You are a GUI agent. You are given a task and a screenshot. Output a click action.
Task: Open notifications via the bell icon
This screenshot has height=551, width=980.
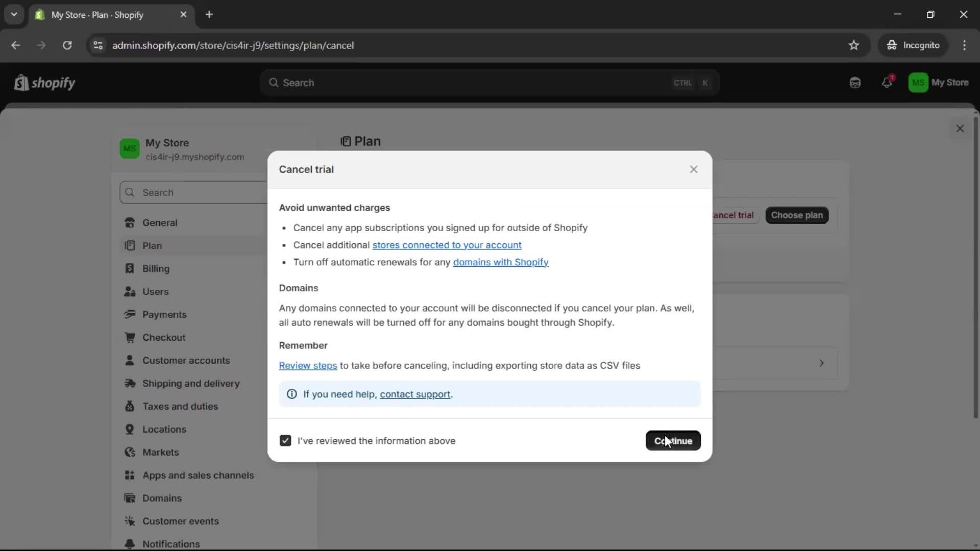tap(887, 83)
